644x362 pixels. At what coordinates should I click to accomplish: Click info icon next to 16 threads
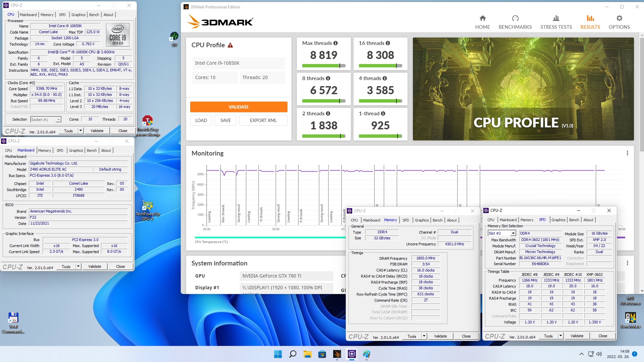pyautogui.click(x=388, y=43)
